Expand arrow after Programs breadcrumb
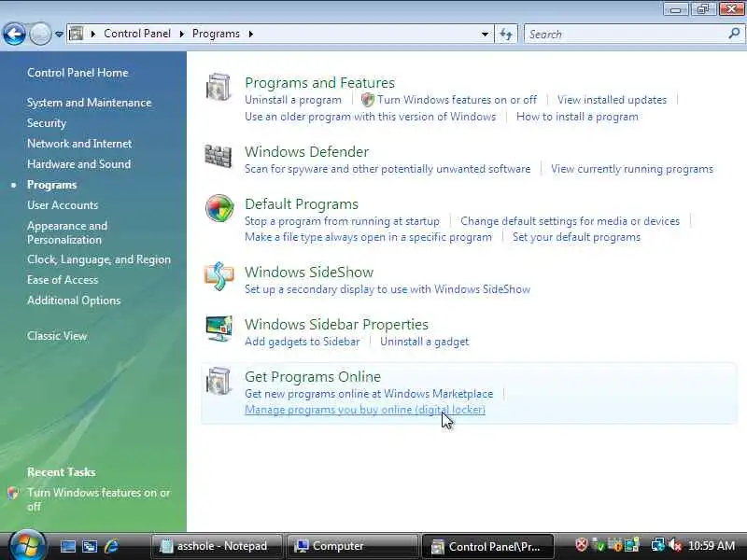The width and height of the screenshot is (747, 560). point(250,34)
